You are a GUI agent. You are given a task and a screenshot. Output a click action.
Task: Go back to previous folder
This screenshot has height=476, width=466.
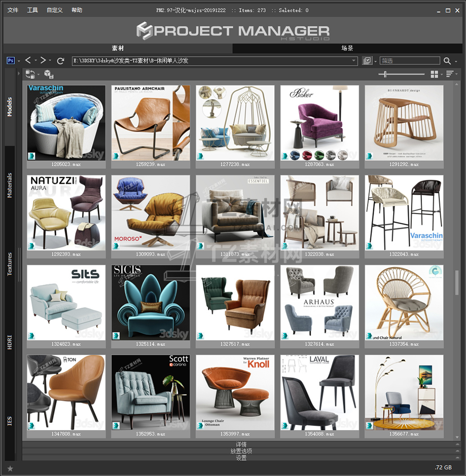click(x=27, y=60)
